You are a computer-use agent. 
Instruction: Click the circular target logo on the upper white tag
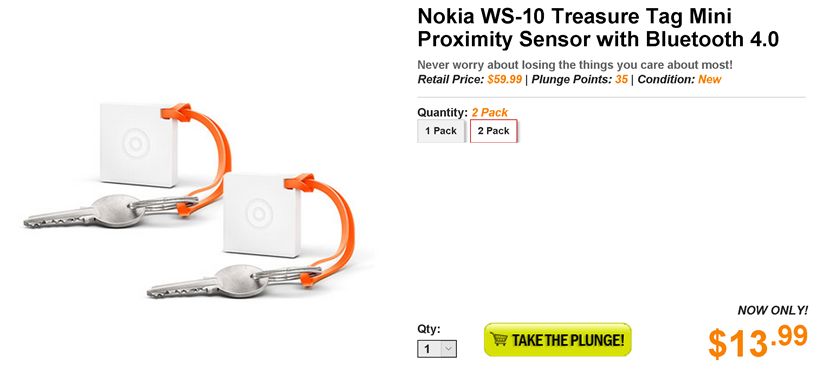(x=135, y=142)
